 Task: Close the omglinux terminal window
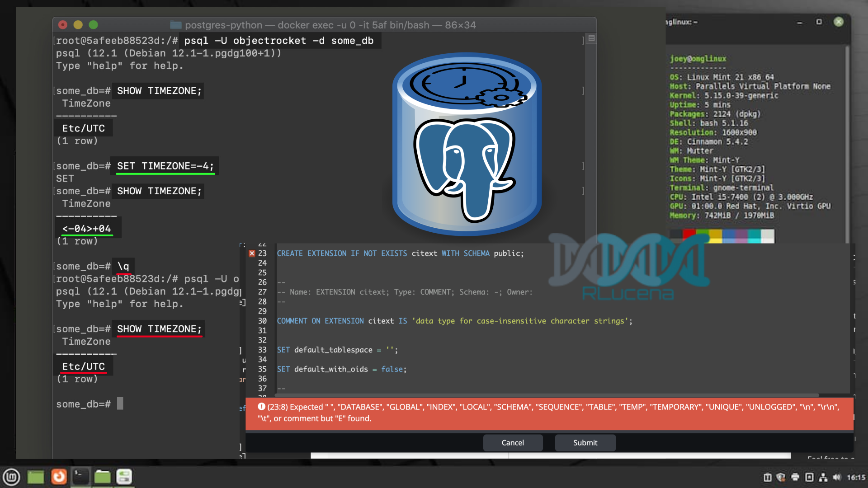tap(839, 22)
